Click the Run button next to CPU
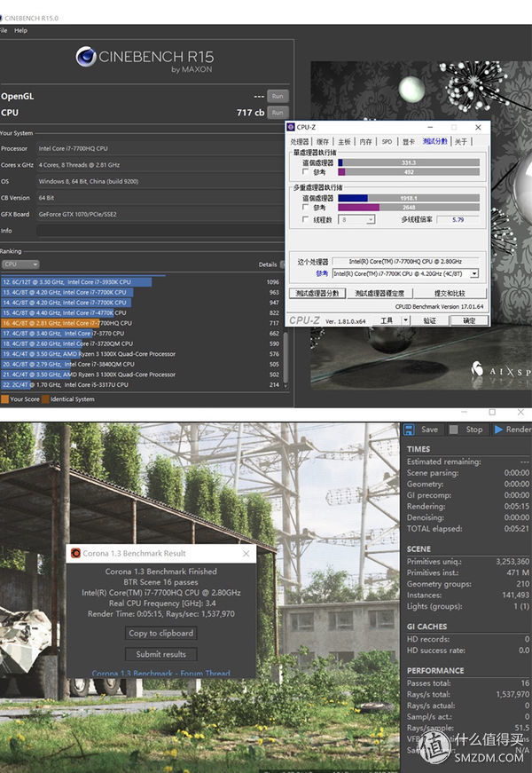Viewport: 532px width, 773px height. tap(278, 113)
